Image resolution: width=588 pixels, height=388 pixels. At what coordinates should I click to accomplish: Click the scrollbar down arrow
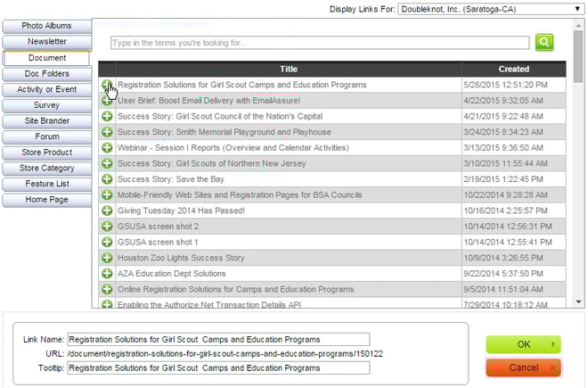578,302
